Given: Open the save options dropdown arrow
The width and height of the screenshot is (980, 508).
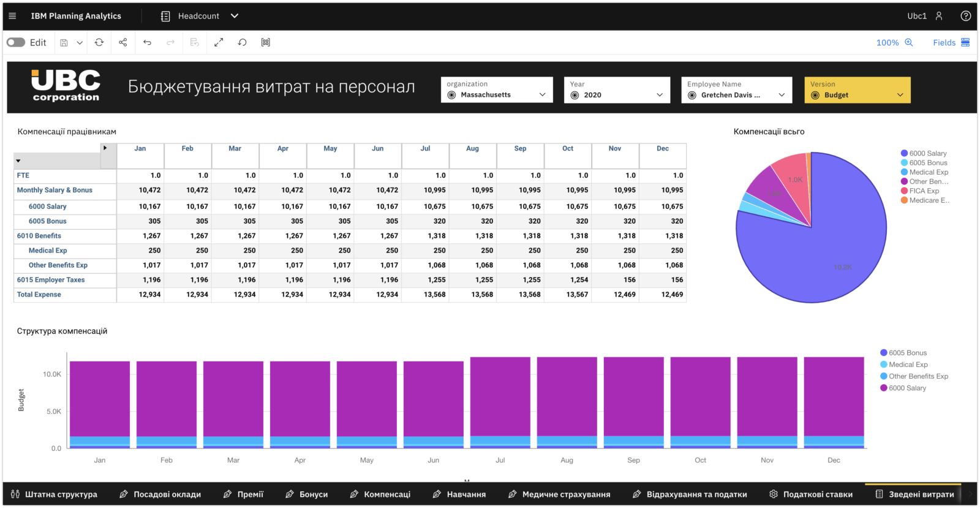Looking at the screenshot, I should (80, 42).
